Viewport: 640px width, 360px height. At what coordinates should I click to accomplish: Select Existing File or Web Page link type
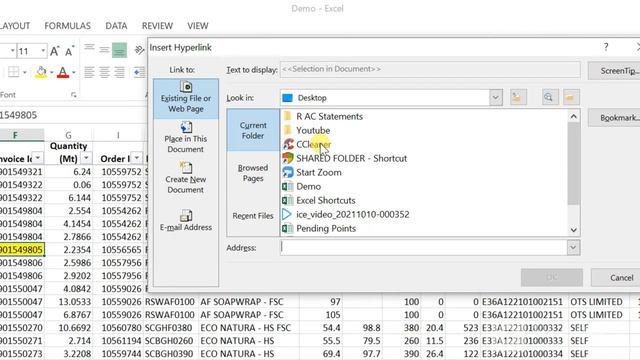coord(186,98)
